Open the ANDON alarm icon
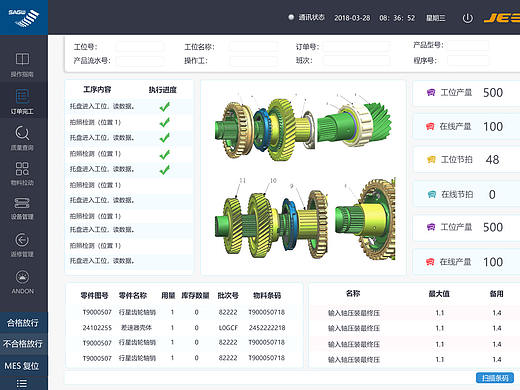 coord(22,277)
